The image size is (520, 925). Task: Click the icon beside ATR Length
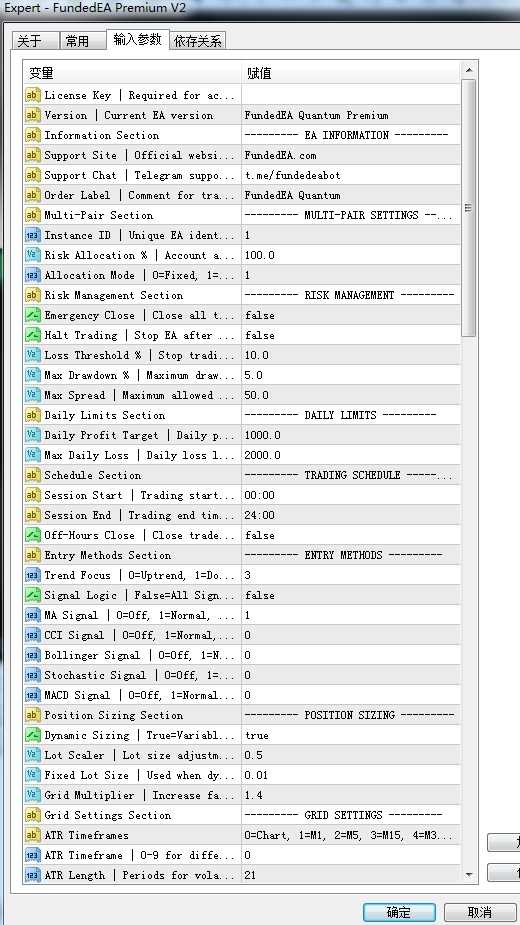click(33, 875)
